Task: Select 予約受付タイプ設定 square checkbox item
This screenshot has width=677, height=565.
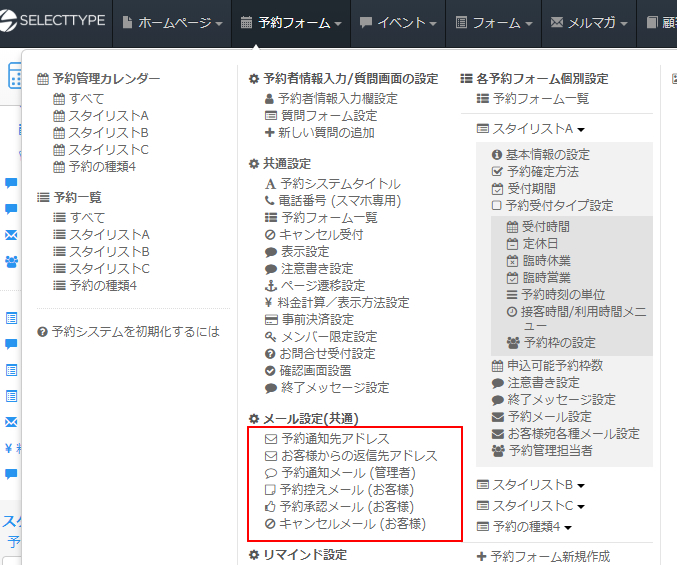Action: 497,206
